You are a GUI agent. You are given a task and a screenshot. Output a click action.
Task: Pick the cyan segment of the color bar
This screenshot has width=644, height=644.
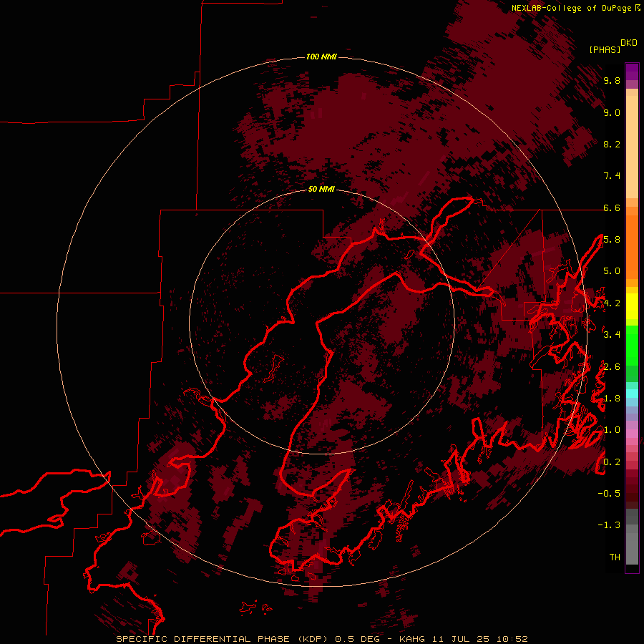click(632, 394)
